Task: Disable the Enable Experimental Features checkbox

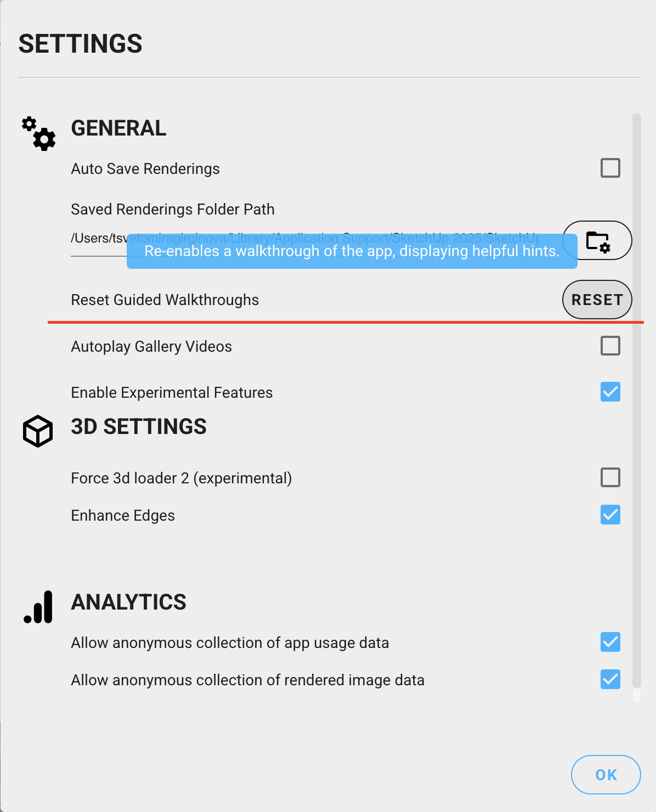Action: coord(610,392)
